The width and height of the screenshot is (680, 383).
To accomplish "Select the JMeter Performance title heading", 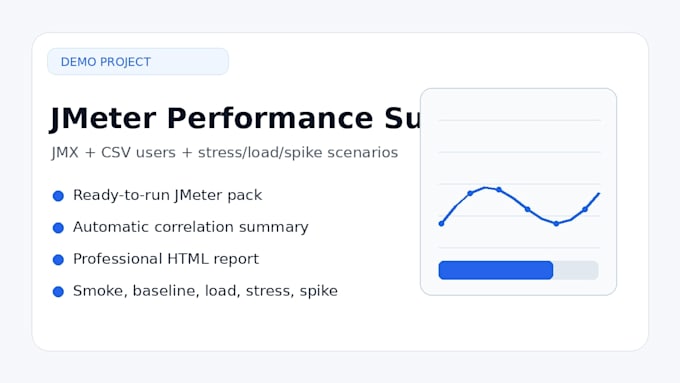I will coord(235,118).
